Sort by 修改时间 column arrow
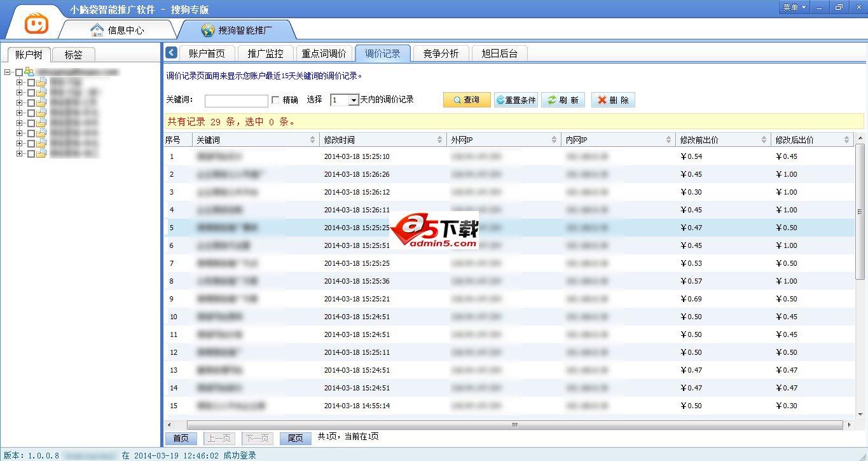 [x=440, y=140]
